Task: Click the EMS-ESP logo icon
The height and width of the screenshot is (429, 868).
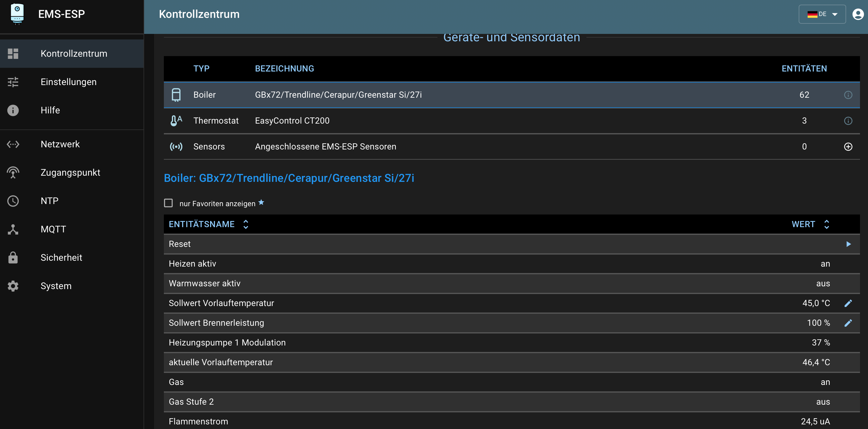Action: click(x=17, y=14)
